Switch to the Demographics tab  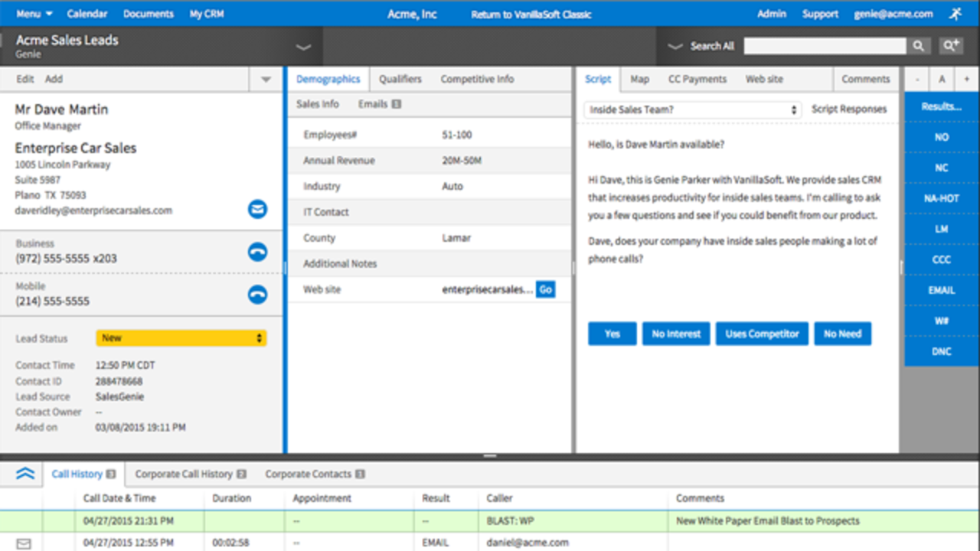tap(328, 80)
